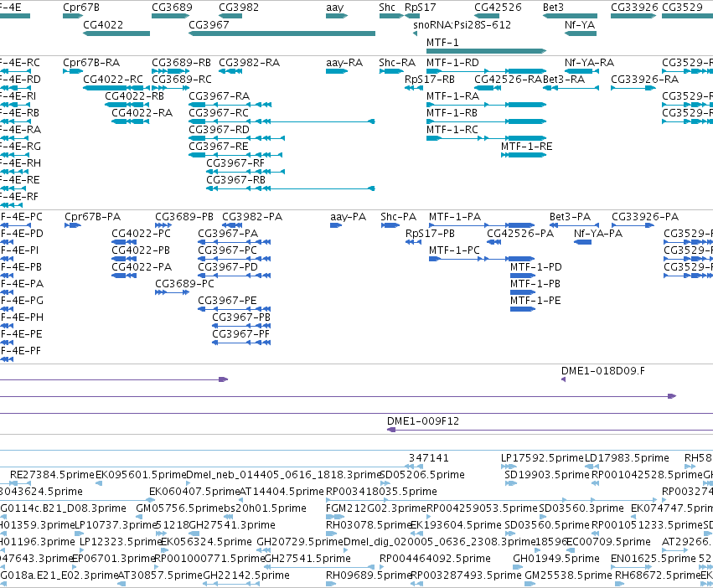Click the Nf-YA gene label
The height and width of the screenshot is (588, 713).
[580, 24]
